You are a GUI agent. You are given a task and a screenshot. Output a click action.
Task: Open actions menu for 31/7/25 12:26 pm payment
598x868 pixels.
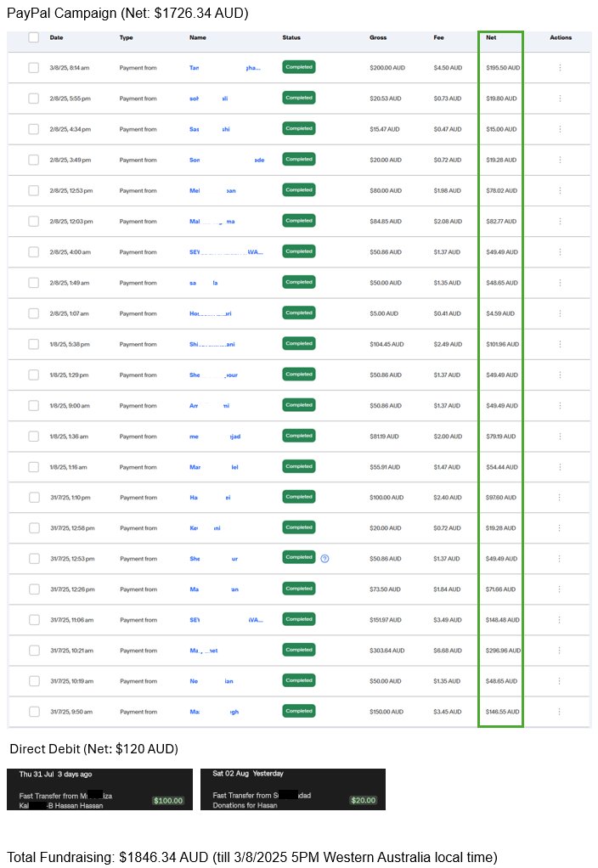pyautogui.click(x=559, y=589)
